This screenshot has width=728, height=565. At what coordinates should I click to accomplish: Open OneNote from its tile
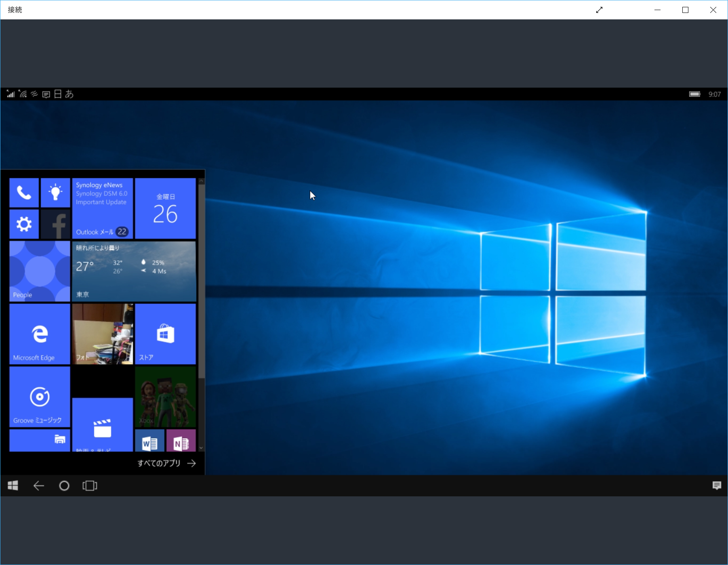181,441
